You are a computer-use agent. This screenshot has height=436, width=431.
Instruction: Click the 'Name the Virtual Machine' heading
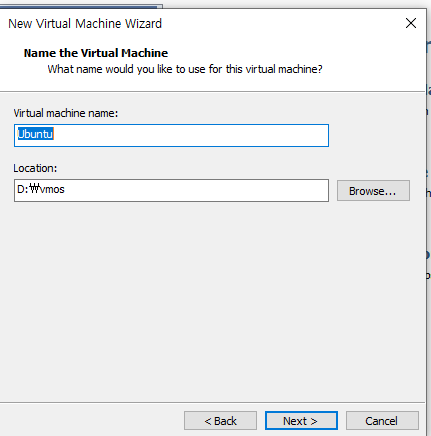pos(96,53)
